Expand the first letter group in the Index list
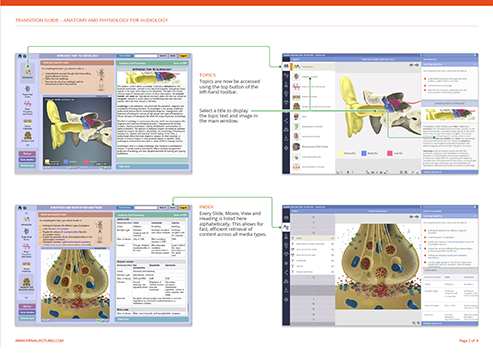The height and width of the screenshot is (360, 493). click(x=313, y=217)
